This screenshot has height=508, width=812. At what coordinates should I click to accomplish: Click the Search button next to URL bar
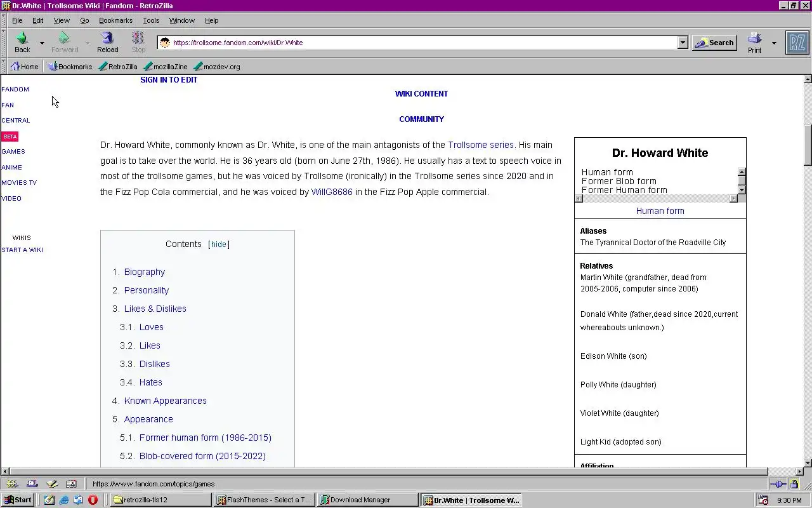coord(714,43)
